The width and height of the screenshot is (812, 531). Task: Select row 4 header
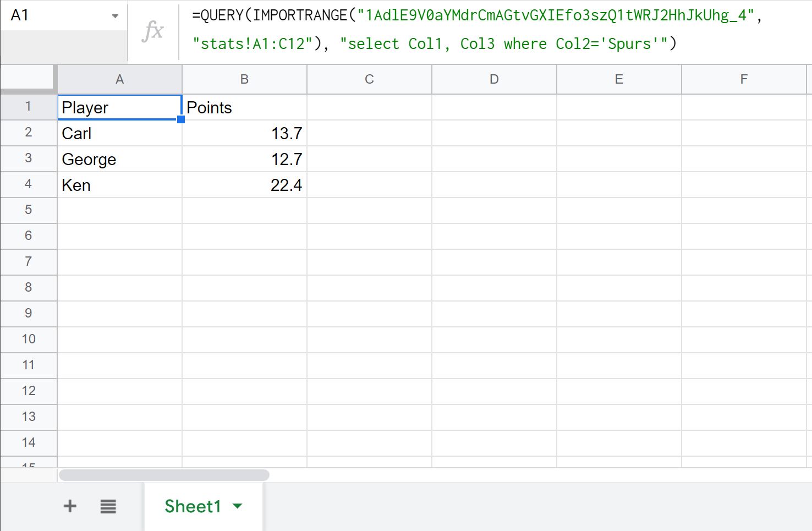point(29,185)
